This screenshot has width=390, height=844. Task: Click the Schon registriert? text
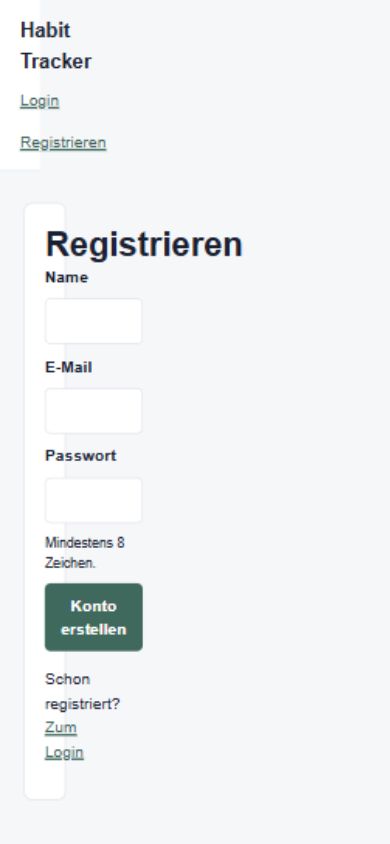(82, 692)
